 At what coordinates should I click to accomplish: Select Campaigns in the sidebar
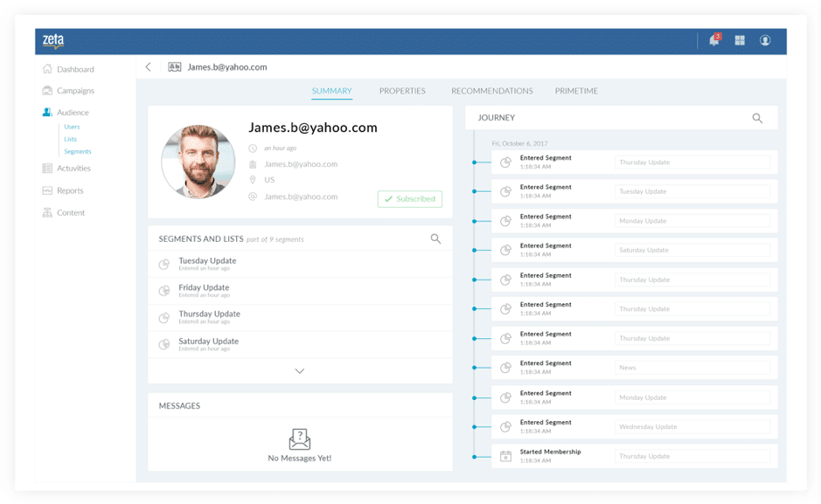[75, 91]
